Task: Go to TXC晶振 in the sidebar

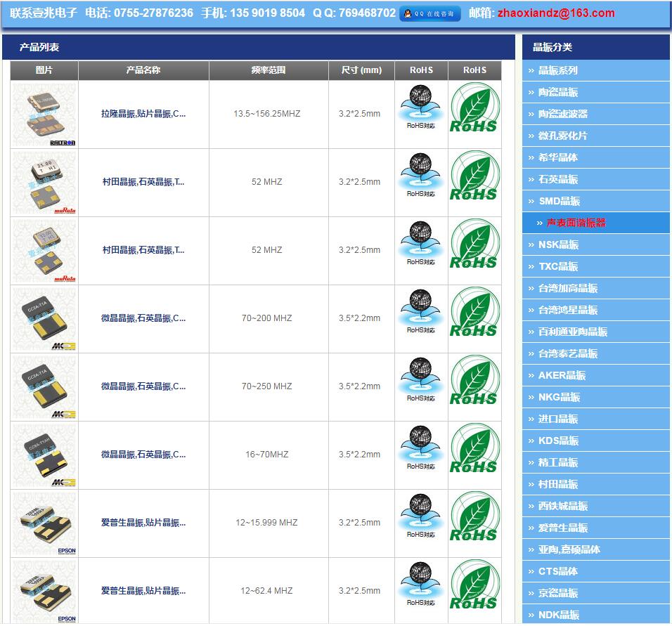Action: pos(557,266)
